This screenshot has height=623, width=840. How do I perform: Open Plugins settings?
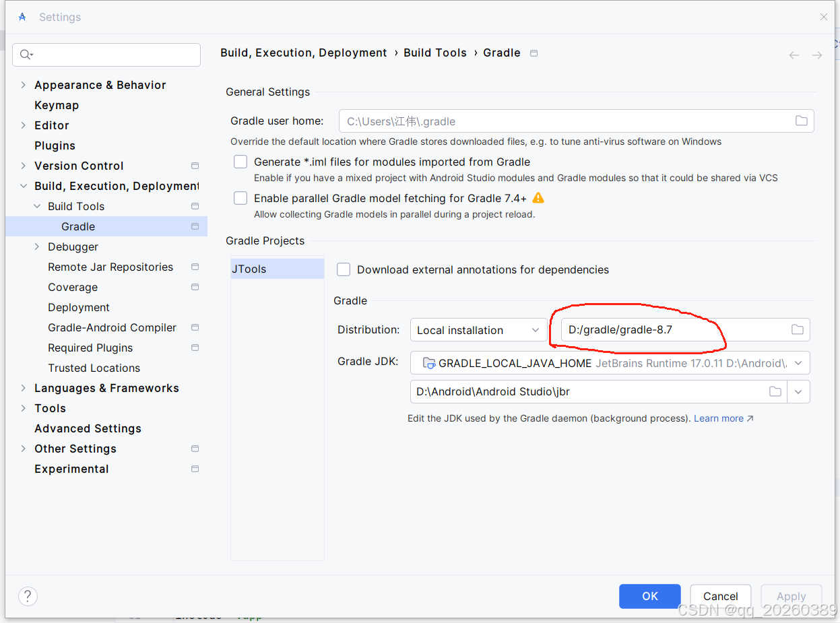tap(55, 145)
